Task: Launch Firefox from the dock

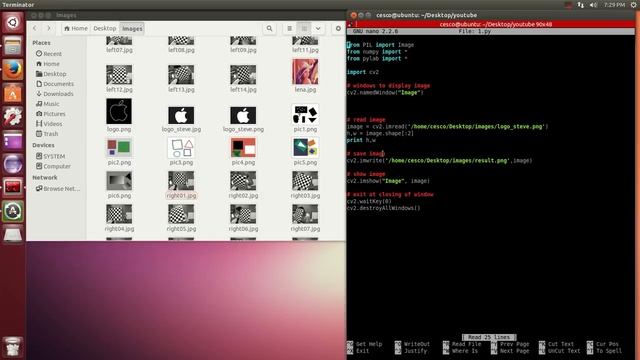Action: click(x=13, y=69)
